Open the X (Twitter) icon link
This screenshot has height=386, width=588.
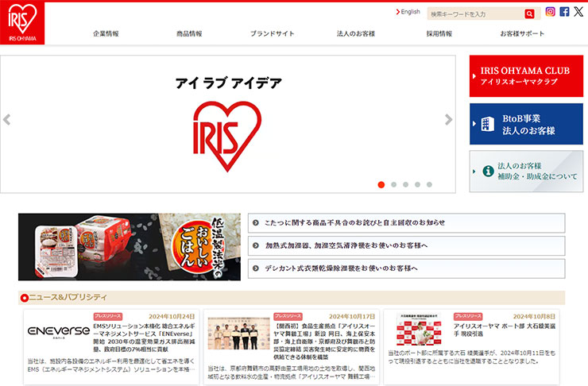coord(578,12)
